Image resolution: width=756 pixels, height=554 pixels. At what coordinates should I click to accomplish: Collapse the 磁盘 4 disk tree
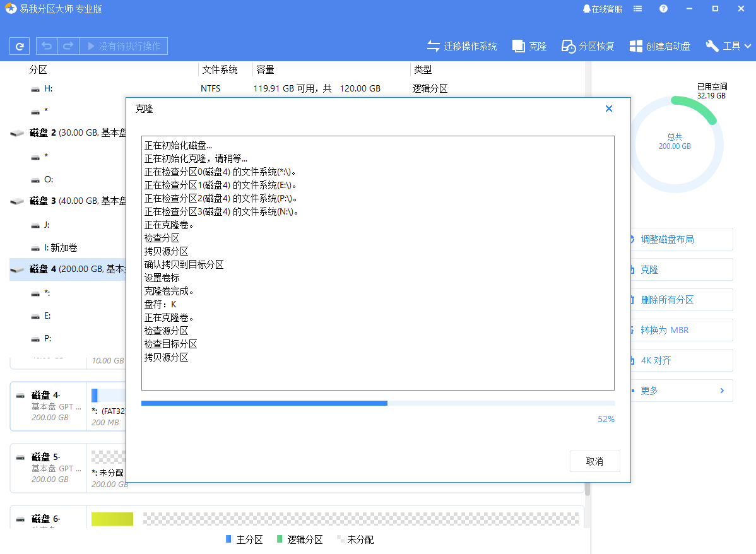tap(16, 269)
